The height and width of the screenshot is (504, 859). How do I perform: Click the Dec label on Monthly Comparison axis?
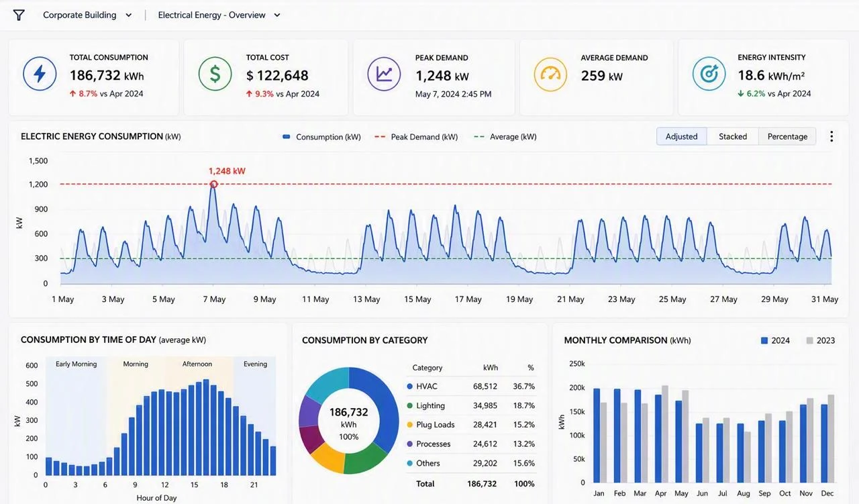point(827,493)
